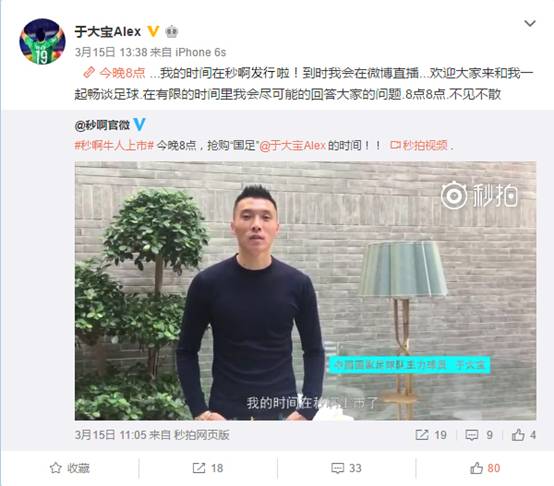
Task: Open the 今晚8点 link
Action: click(122, 73)
